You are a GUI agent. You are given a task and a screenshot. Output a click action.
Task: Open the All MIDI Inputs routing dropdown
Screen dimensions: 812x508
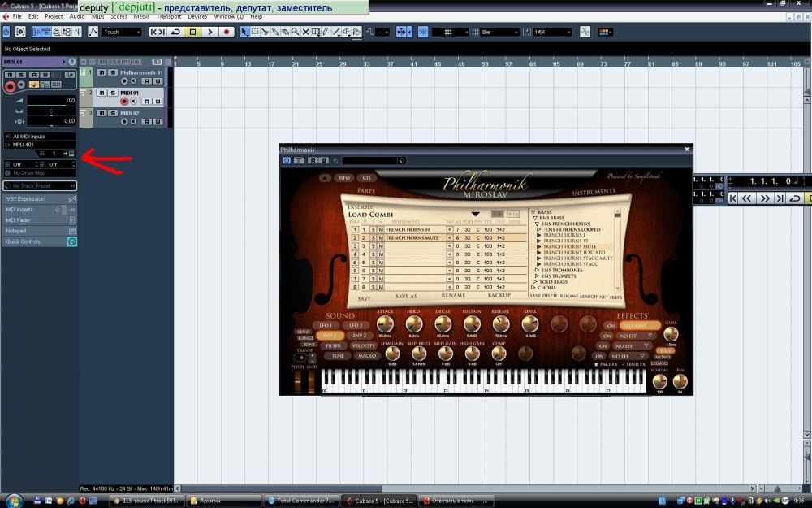(x=40, y=137)
